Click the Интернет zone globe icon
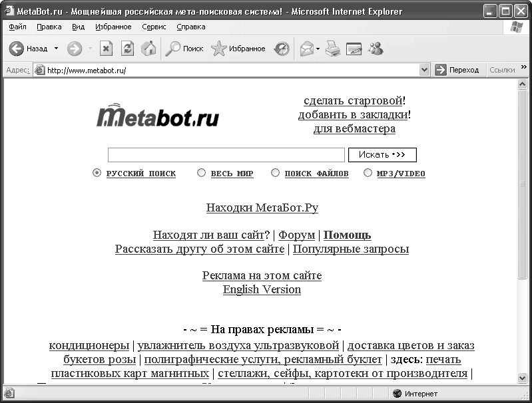The height and width of the screenshot is (403, 532). pyautogui.click(x=397, y=394)
